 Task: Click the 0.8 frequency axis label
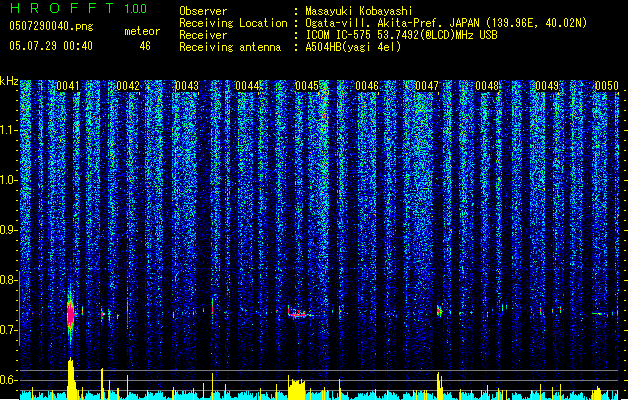click(x=8, y=280)
